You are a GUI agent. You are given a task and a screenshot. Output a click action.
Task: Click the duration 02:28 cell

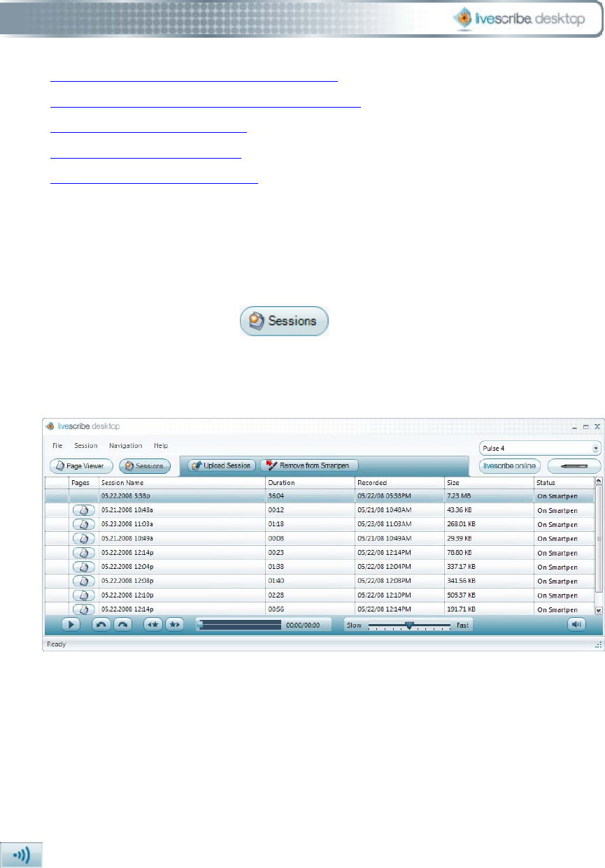[x=310, y=595]
